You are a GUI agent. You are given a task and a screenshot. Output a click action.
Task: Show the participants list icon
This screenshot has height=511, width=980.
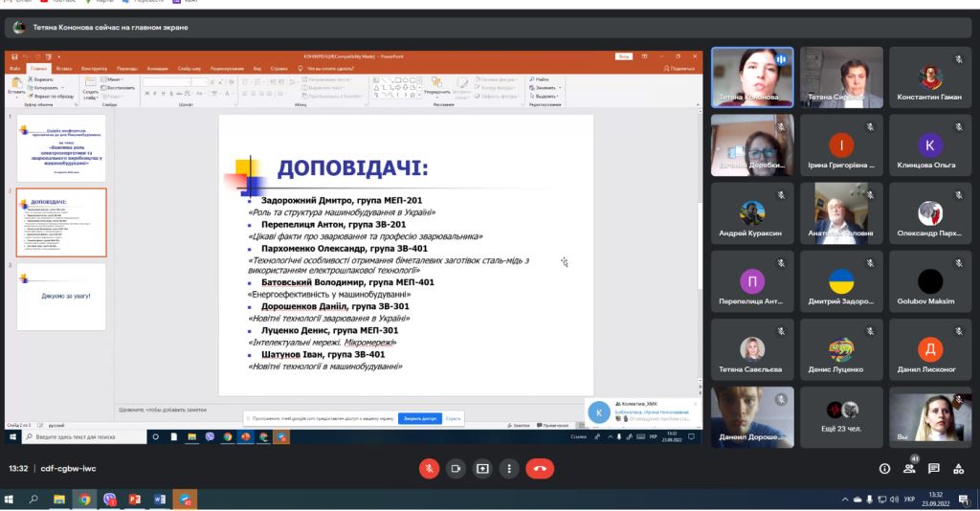909,469
